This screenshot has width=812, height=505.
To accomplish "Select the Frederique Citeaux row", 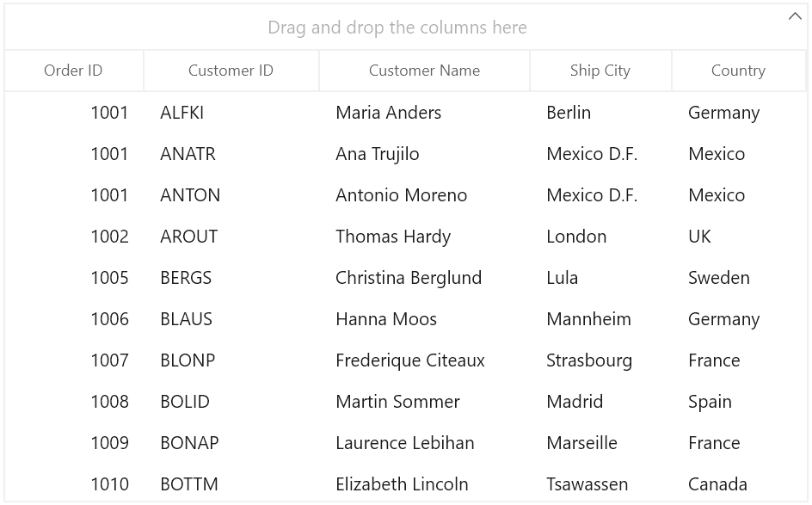I will pyautogui.click(x=405, y=360).
